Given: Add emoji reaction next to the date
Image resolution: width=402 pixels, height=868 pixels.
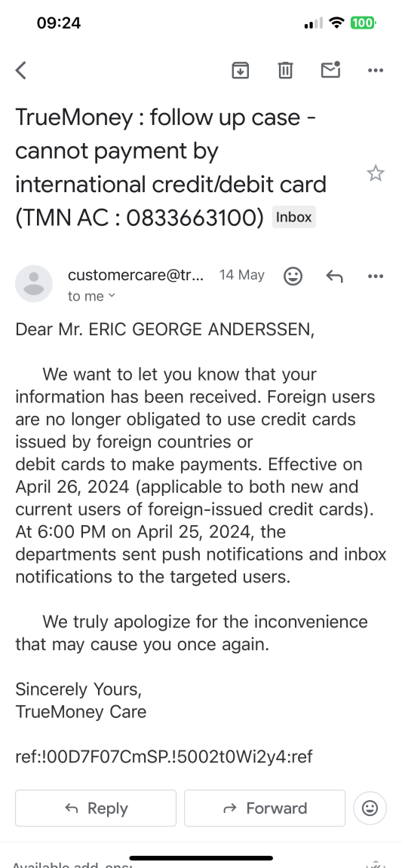Looking at the screenshot, I should point(293,276).
